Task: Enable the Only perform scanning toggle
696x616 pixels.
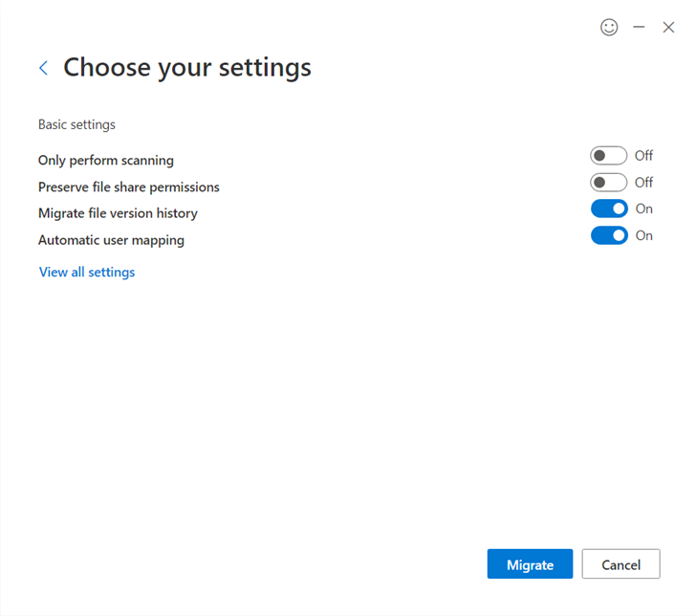Action: [x=608, y=156]
